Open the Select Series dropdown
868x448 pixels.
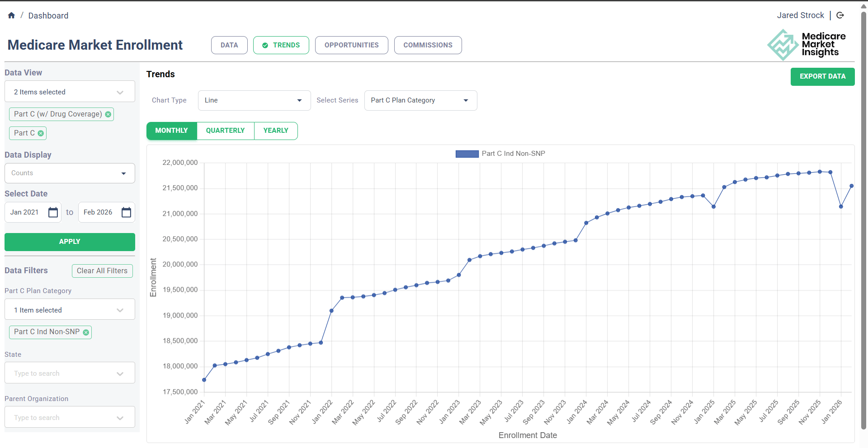point(420,100)
